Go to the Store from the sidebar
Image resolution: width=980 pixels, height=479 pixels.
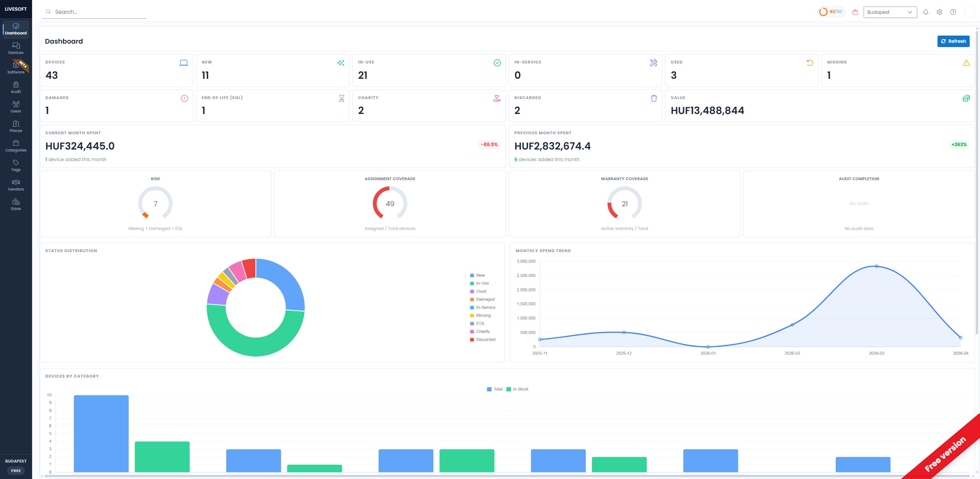click(16, 205)
